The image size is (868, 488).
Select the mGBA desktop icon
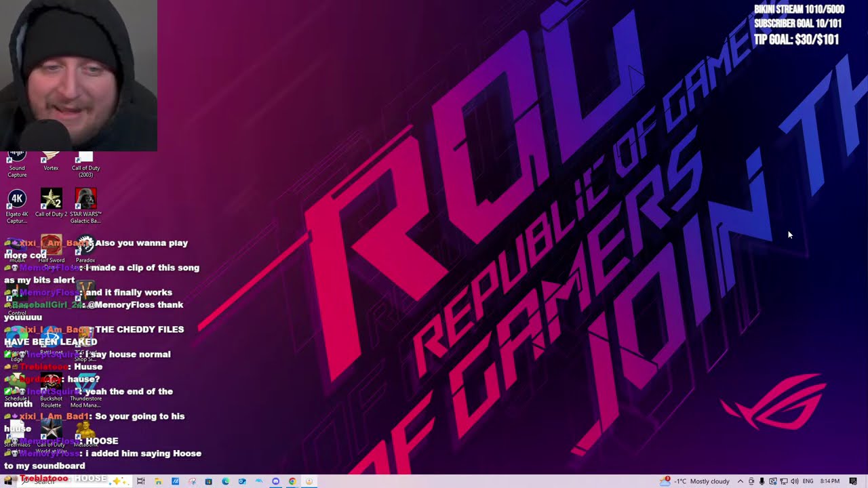tap(17, 249)
